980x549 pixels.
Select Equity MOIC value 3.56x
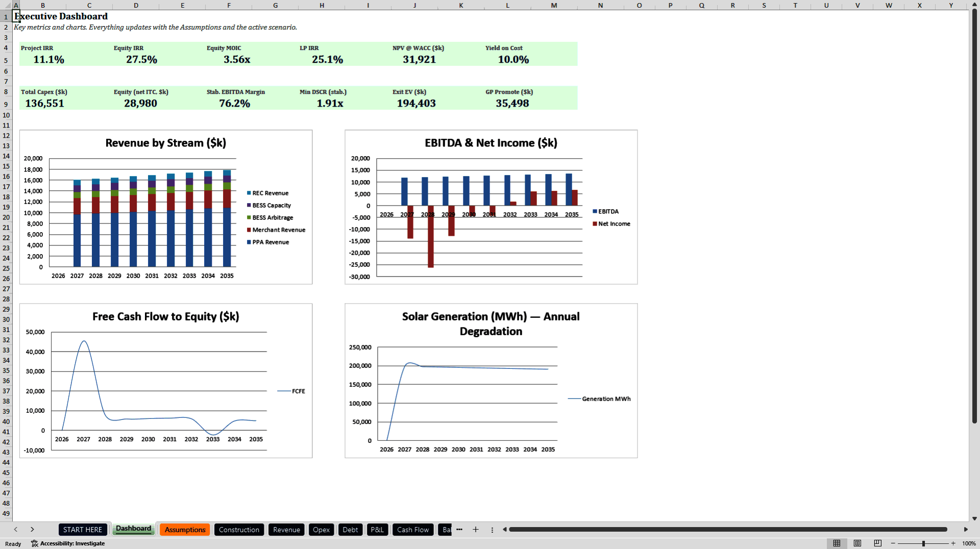237,60
